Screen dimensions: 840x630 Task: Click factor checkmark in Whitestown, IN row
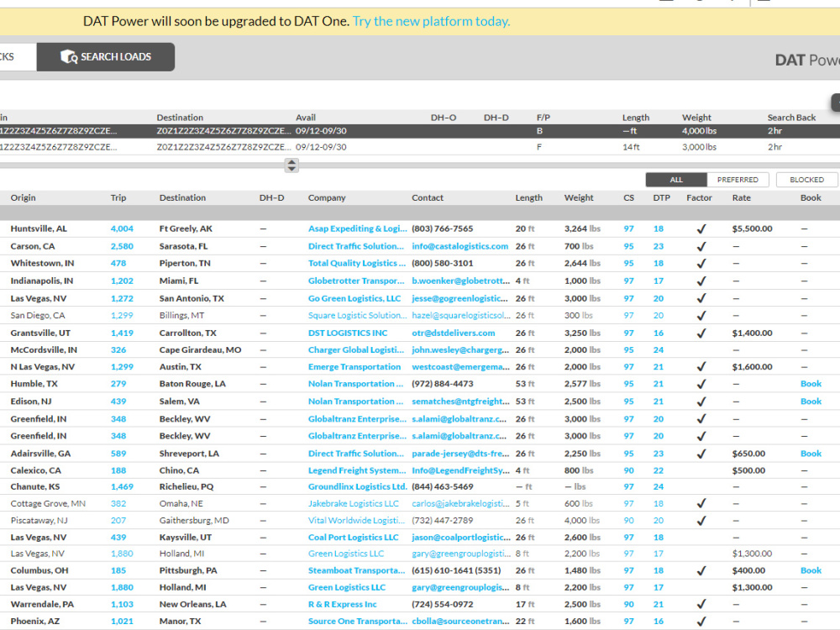tap(701, 264)
